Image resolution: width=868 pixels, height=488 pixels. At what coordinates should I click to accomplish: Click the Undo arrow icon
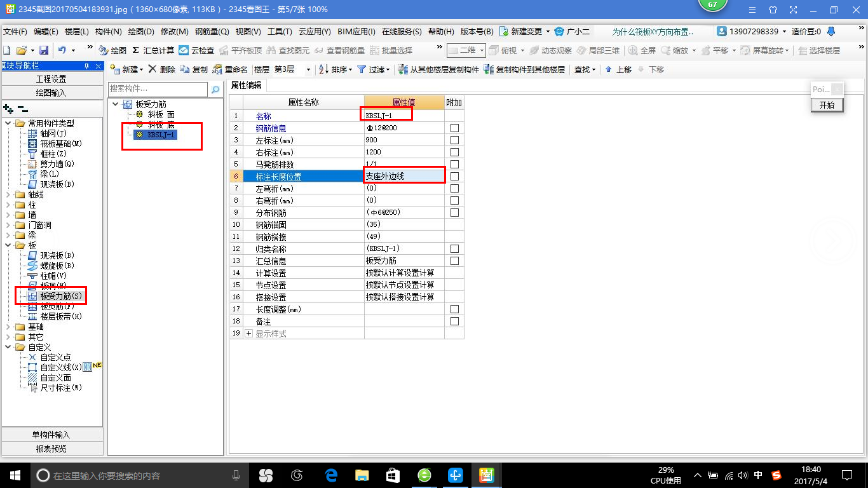pos(62,50)
